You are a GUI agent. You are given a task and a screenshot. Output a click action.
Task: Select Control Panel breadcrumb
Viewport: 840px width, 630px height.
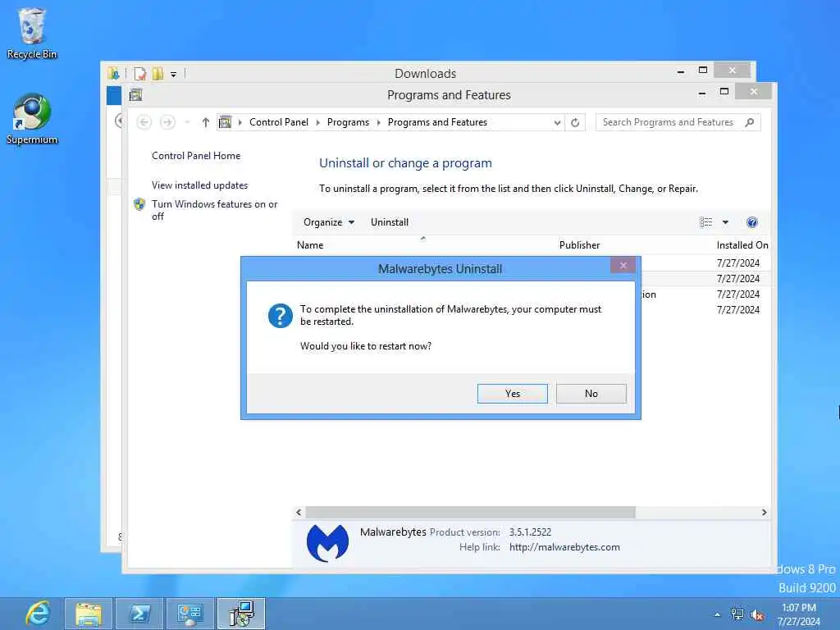coord(279,122)
